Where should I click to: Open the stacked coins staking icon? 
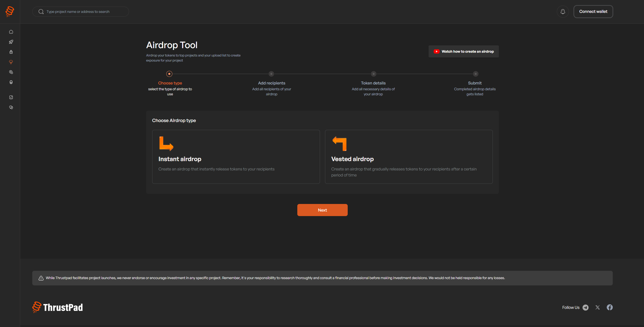pos(11,82)
